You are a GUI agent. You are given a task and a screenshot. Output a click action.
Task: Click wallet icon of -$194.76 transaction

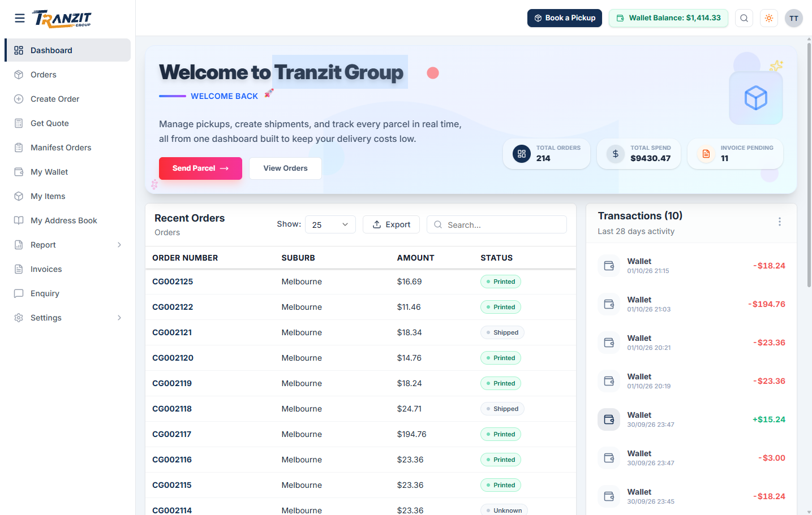(609, 304)
